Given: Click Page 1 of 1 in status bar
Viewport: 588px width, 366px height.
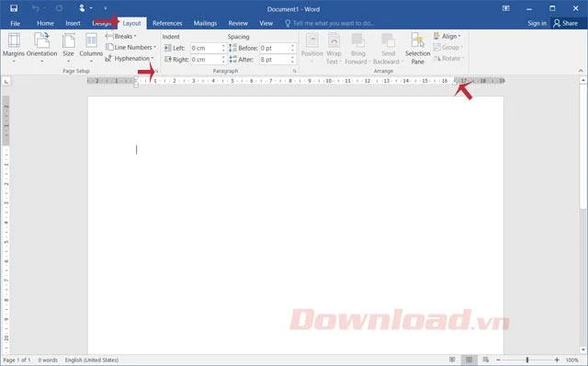Looking at the screenshot, I should click(x=17, y=360).
